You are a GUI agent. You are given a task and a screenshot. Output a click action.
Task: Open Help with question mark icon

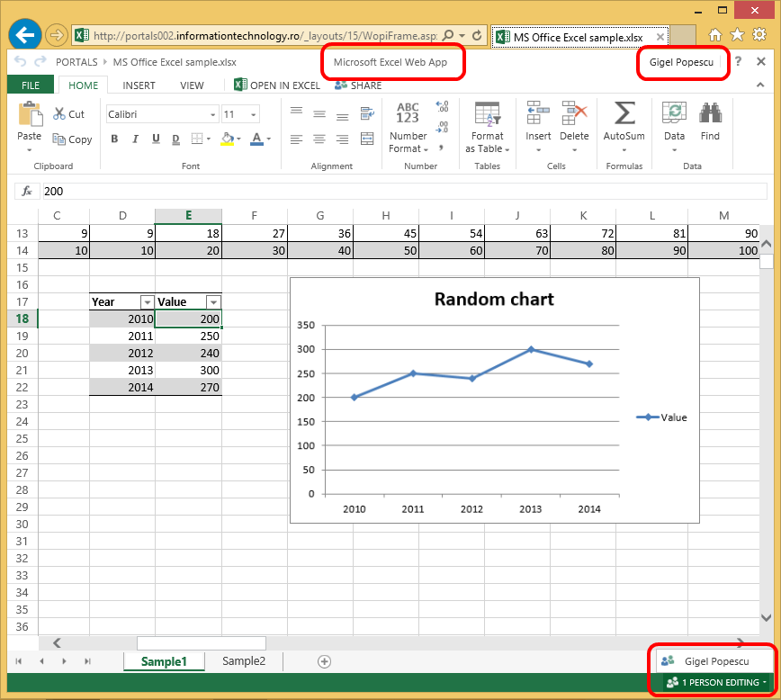coord(738,61)
